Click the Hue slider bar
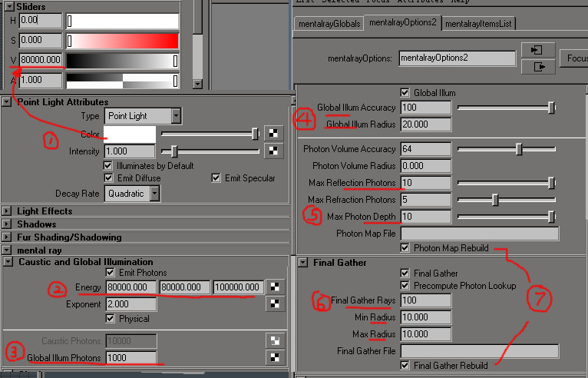The width and height of the screenshot is (588, 378). click(x=122, y=21)
